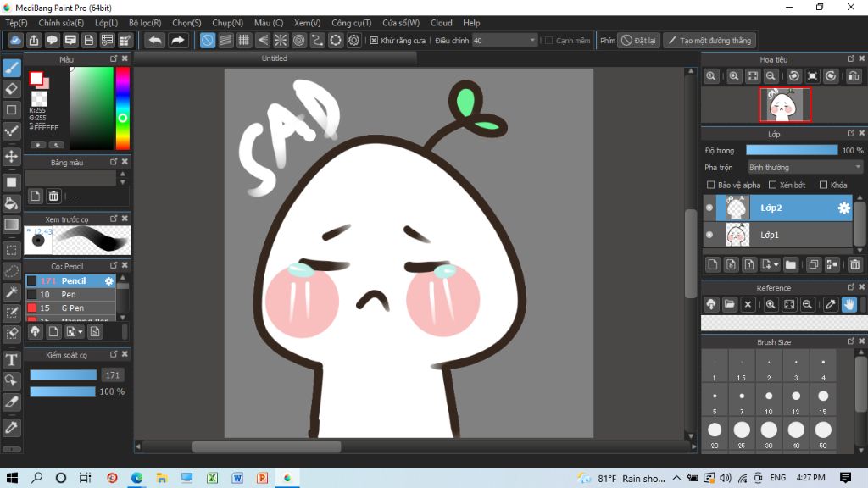Click the brush size value field 171
Image resolution: width=868 pixels, height=488 pixels.
113,375
